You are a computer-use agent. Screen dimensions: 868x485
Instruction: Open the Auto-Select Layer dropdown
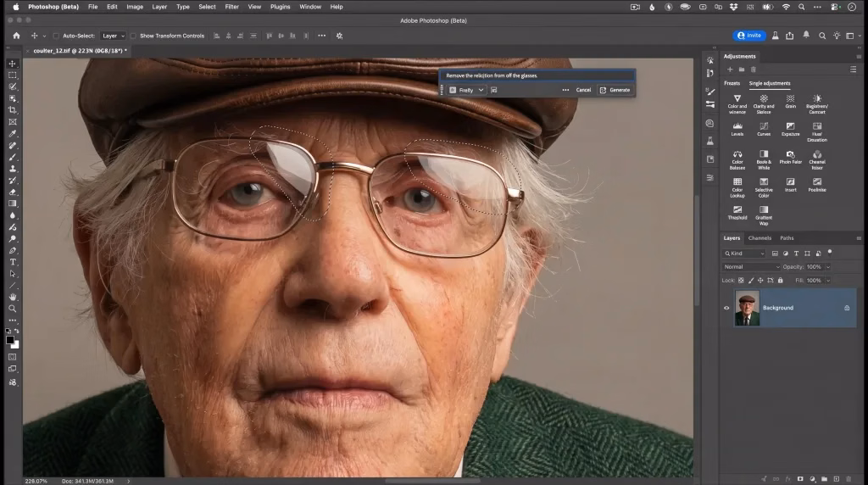(113, 36)
